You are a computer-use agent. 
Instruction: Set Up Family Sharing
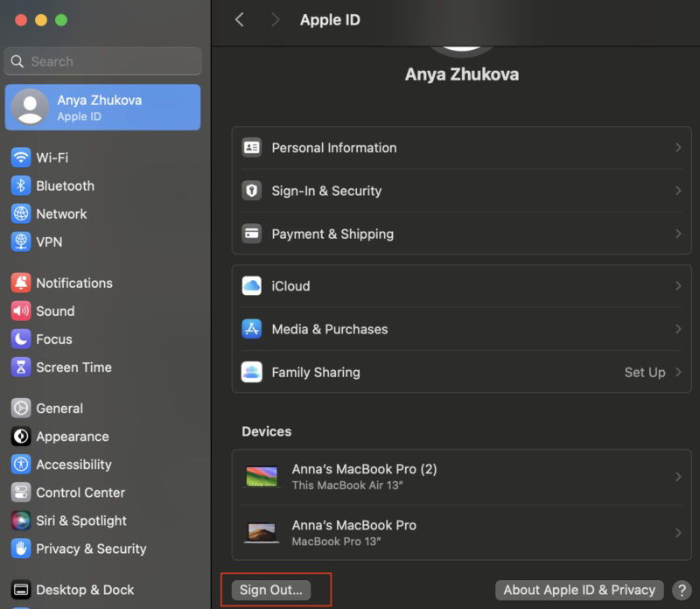pyautogui.click(x=645, y=372)
